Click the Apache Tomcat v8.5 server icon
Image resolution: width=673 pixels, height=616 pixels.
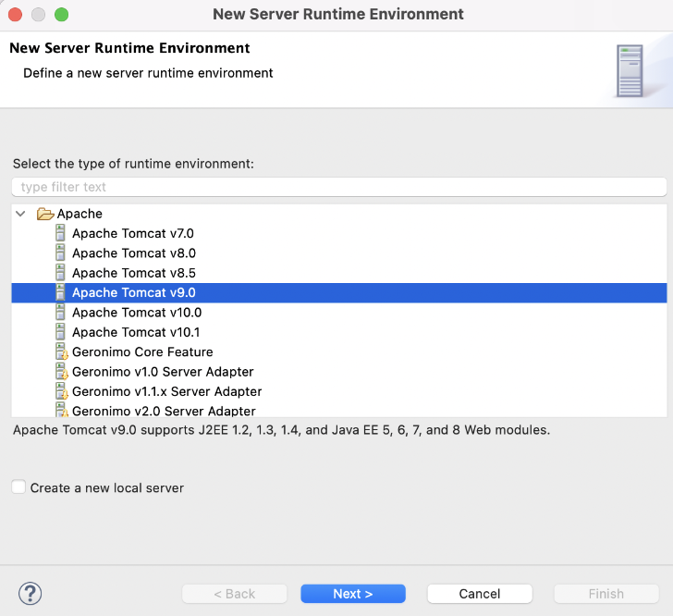click(60, 272)
